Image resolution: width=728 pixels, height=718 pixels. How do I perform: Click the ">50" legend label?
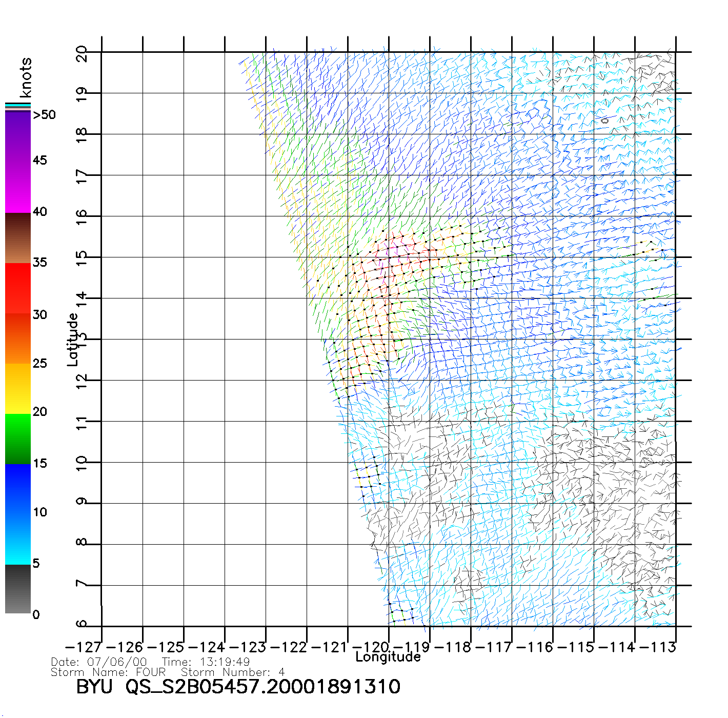click(x=44, y=115)
